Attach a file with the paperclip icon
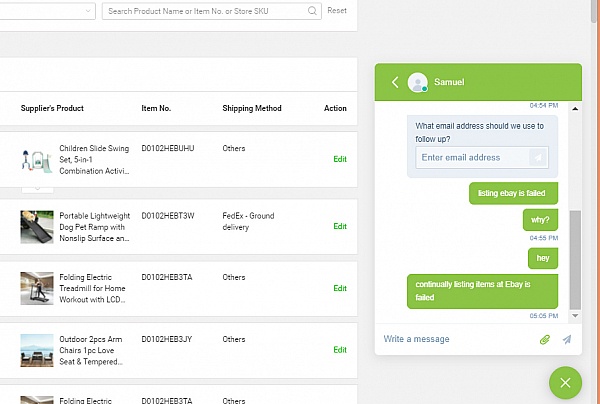 pyautogui.click(x=545, y=339)
